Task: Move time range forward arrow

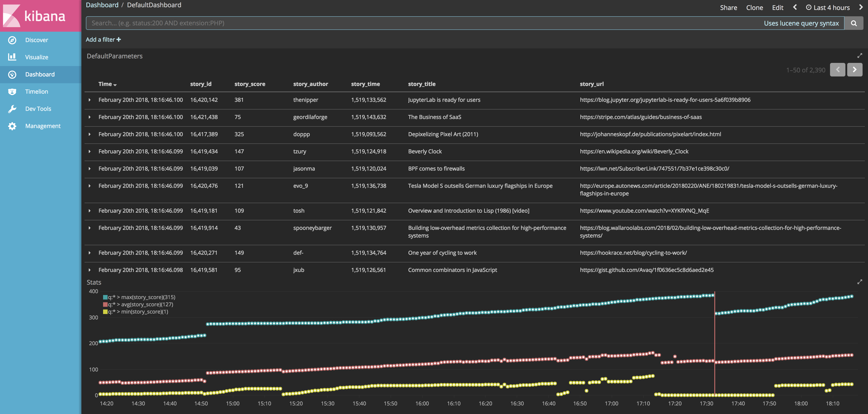Action: [x=861, y=7]
